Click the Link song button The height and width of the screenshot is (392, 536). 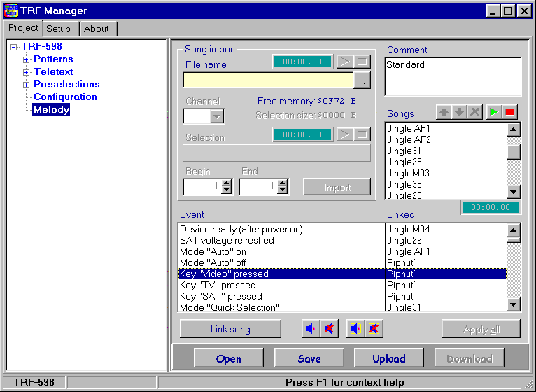[230, 329]
